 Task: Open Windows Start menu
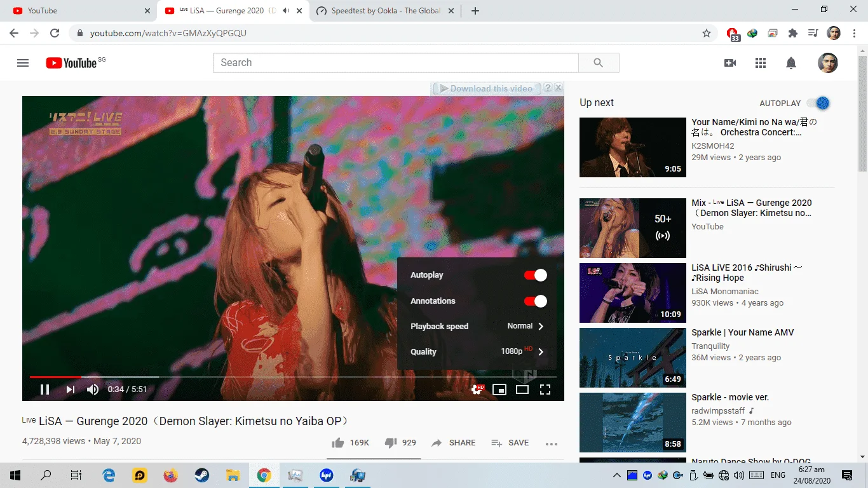(x=15, y=475)
